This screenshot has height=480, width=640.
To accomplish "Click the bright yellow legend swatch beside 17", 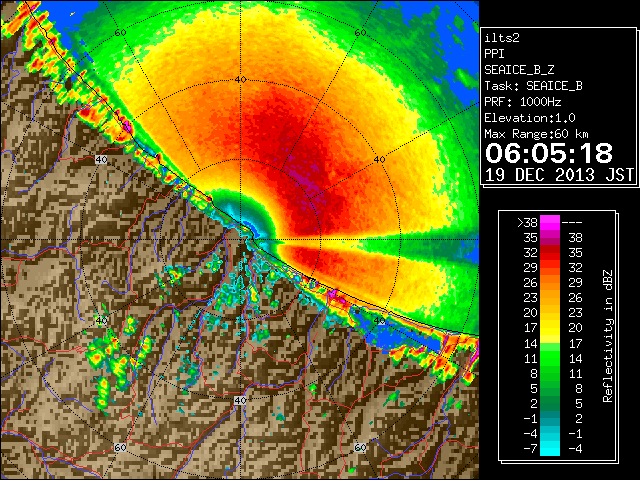I will pyautogui.click(x=549, y=328).
